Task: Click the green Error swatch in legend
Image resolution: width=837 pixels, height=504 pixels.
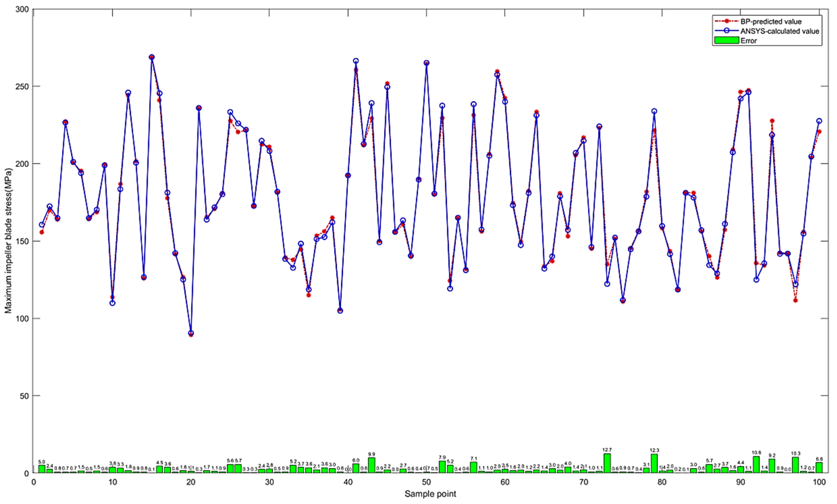Action: pos(727,40)
